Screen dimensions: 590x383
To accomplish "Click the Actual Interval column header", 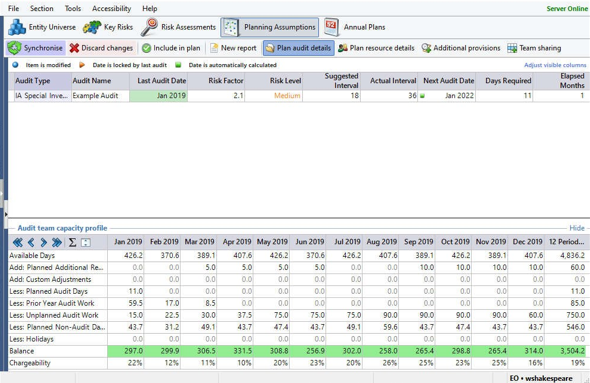I will (389, 81).
